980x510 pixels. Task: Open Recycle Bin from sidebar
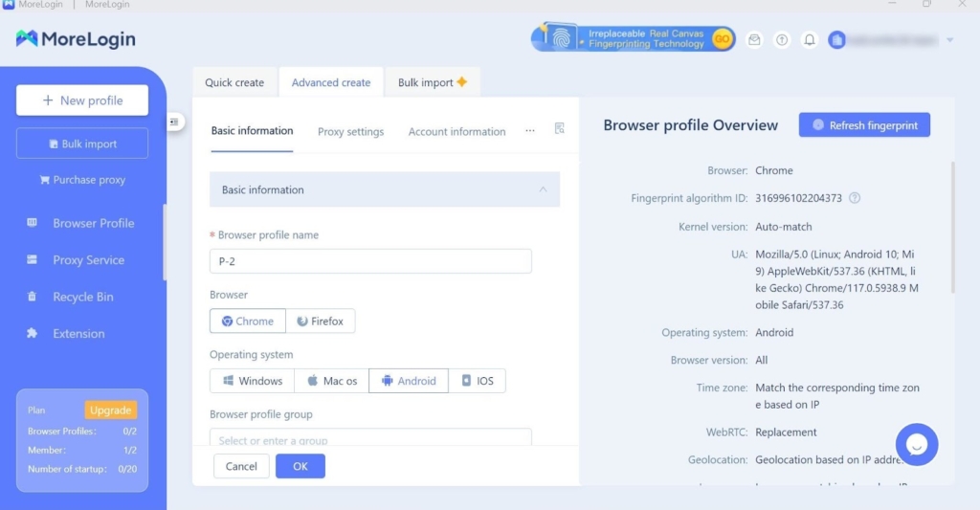tap(82, 297)
